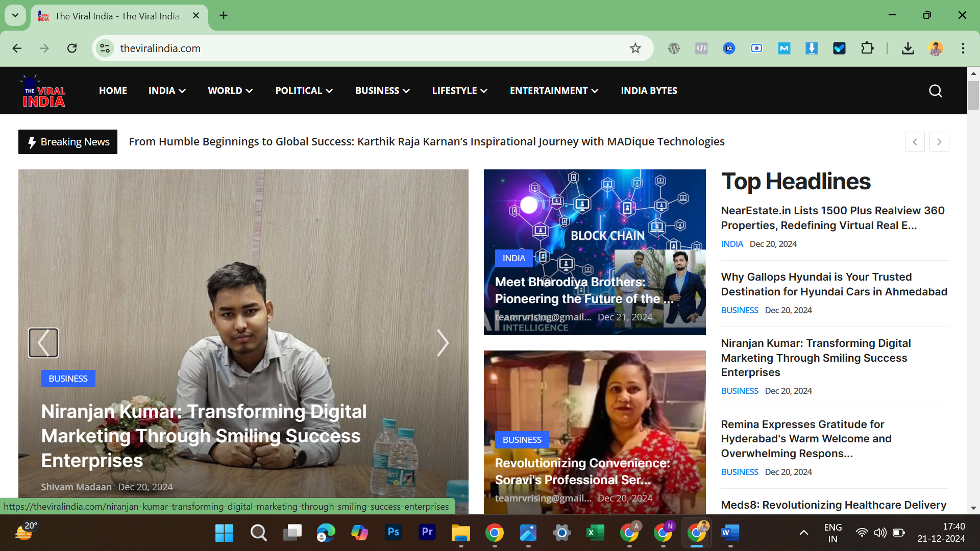
Task: Open Remina Expresses Gratitude headline
Action: click(x=806, y=439)
